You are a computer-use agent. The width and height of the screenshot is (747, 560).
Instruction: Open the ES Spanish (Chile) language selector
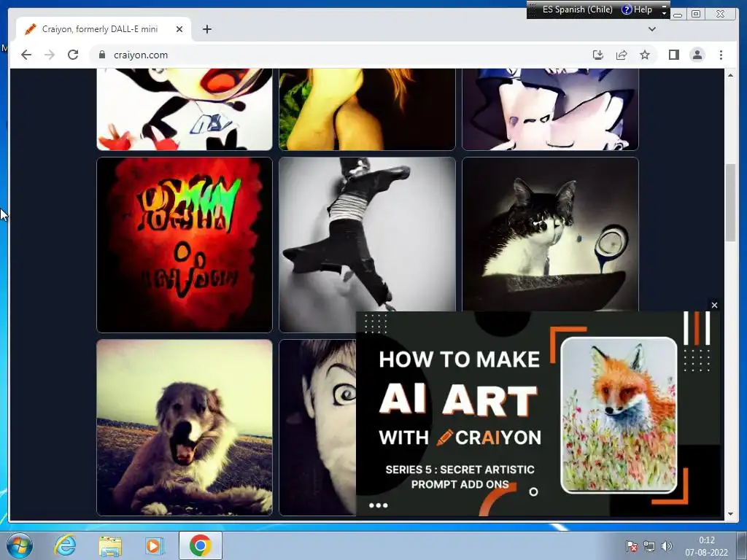578,9
